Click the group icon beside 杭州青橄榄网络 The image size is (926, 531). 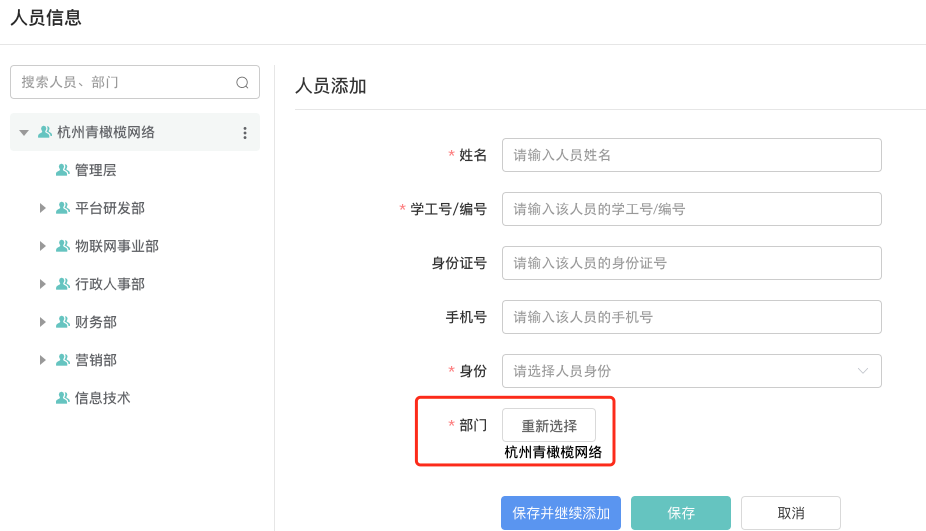click(x=45, y=132)
